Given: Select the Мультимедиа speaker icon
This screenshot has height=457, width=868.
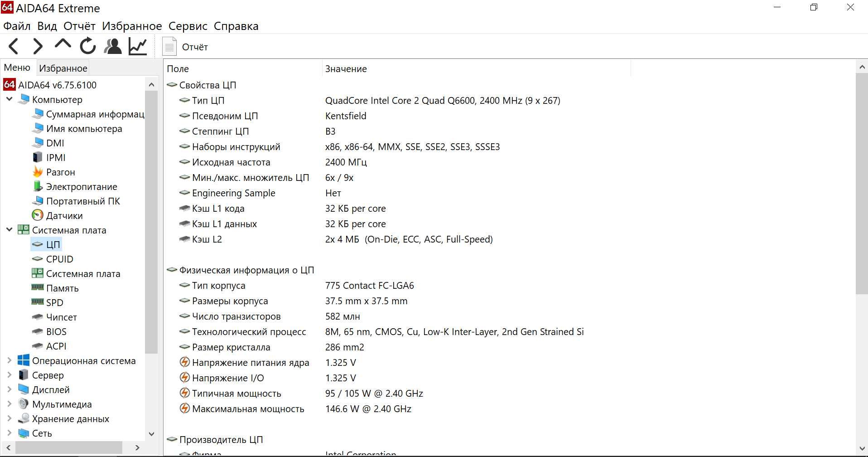Looking at the screenshot, I should click(23, 404).
